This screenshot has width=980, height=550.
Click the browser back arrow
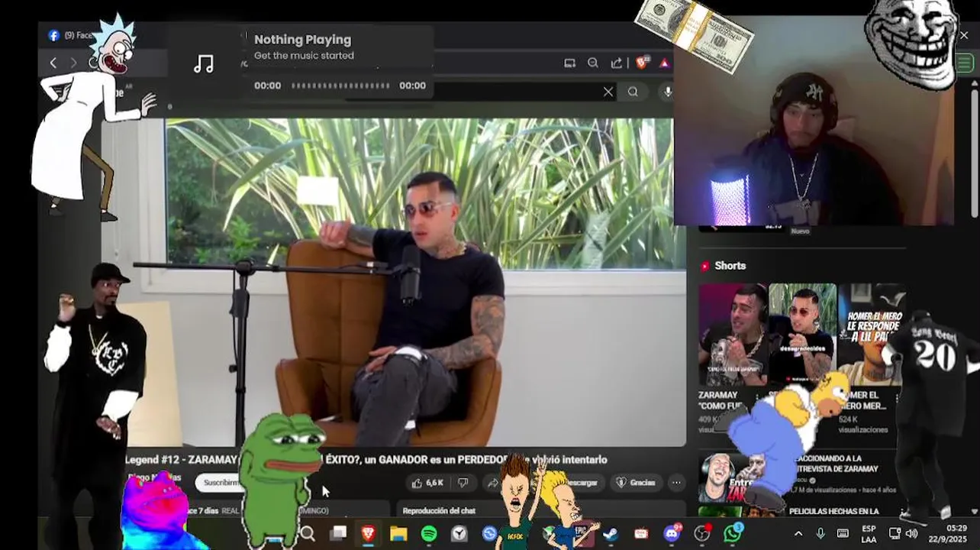tap(53, 63)
